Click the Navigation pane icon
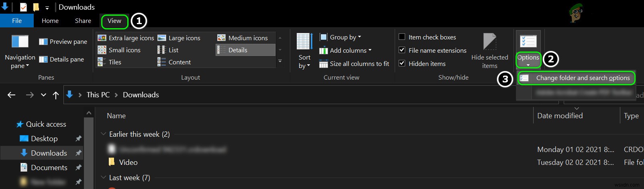644x189 pixels. tap(20, 41)
